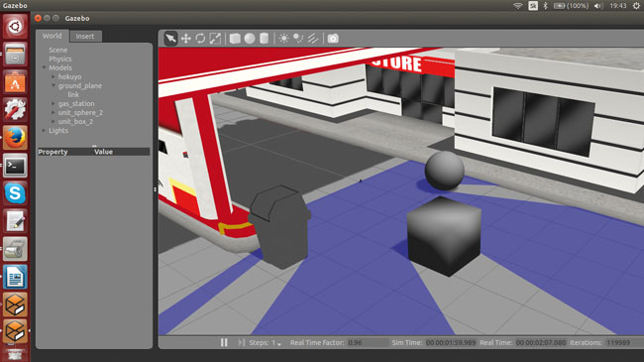Take a screenshot with camera icon
Viewport: 644px width, 362px height.
click(333, 39)
